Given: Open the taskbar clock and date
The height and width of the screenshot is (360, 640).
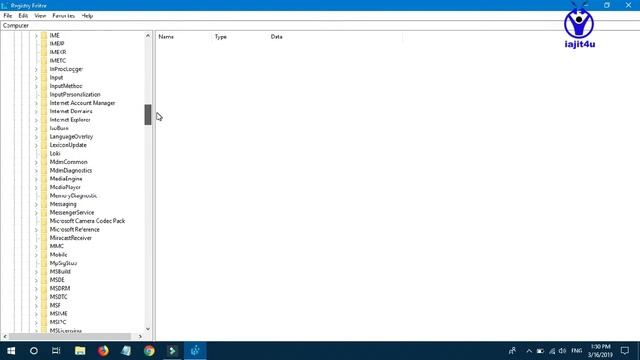Looking at the screenshot, I should 600,351.
